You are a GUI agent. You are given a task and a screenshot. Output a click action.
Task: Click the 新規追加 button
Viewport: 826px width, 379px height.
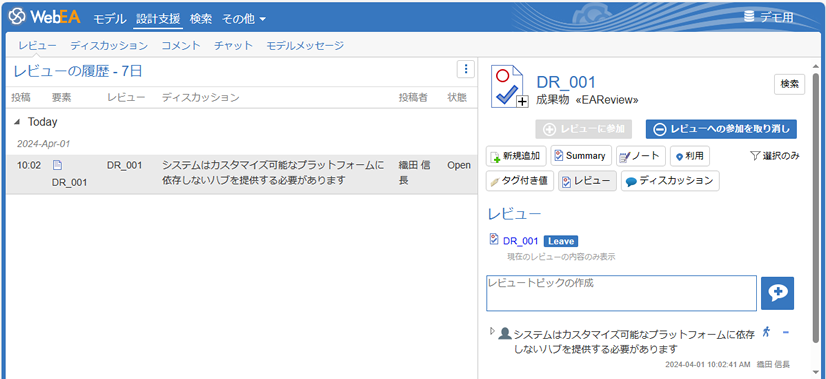click(516, 156)
